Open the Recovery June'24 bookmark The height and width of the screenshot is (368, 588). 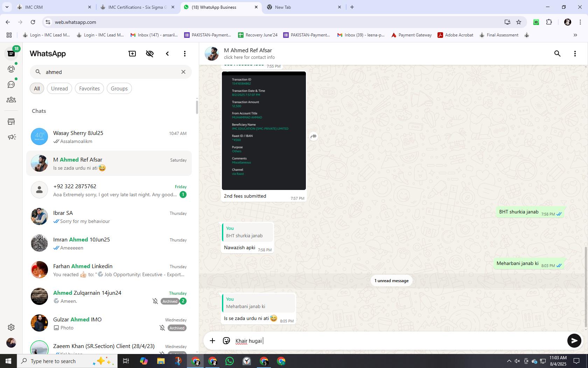point(258,35)
